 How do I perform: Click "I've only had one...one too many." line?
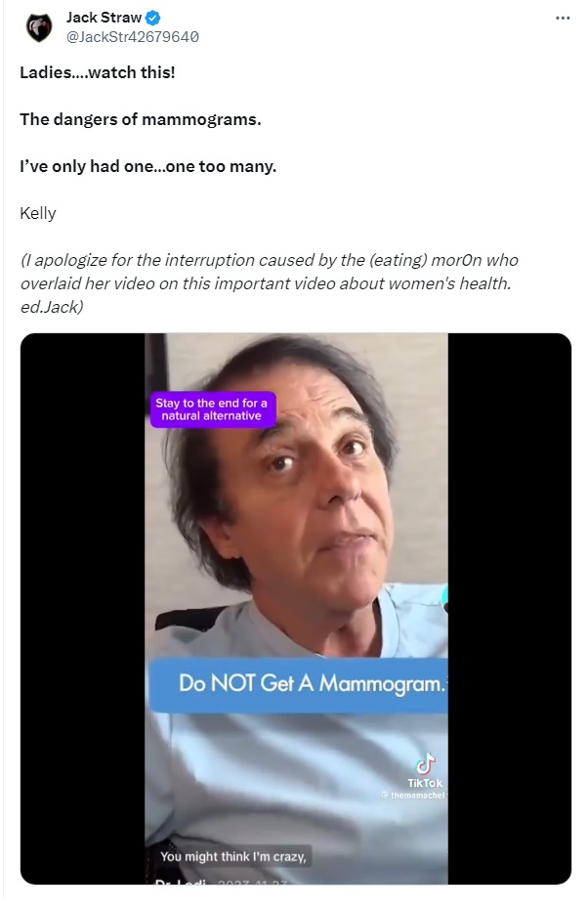pos(148,166)
